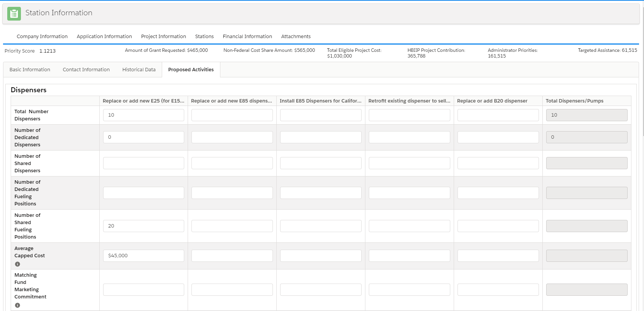Select the Financial Information tab
The height and width of the screenshot is (311, 644).
tap(247, 37)
